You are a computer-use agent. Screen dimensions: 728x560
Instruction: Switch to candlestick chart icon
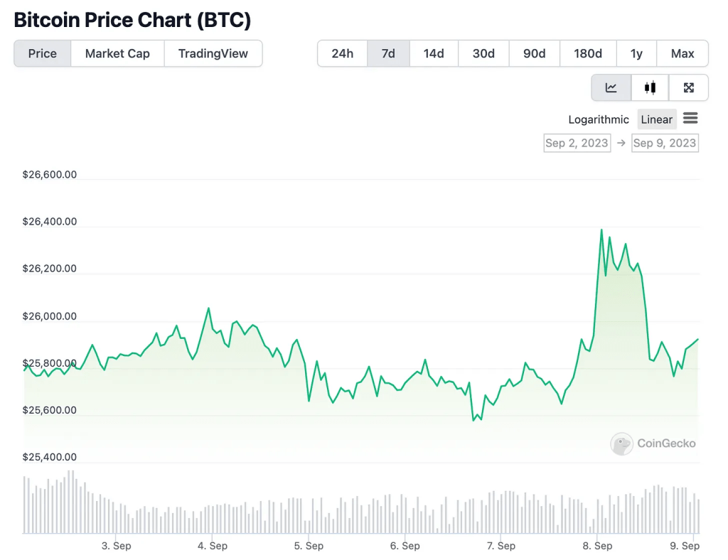click(650, 87)
